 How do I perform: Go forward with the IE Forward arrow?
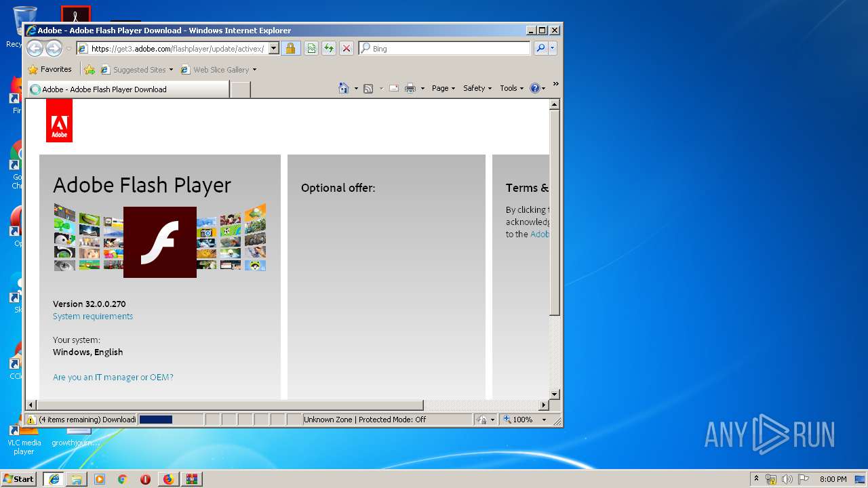[54, 48]
